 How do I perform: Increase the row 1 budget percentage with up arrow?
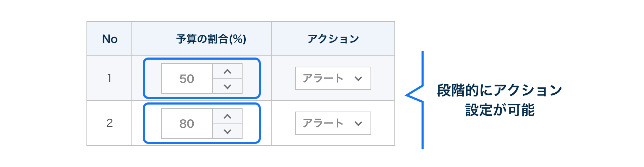tap(227, 72)
